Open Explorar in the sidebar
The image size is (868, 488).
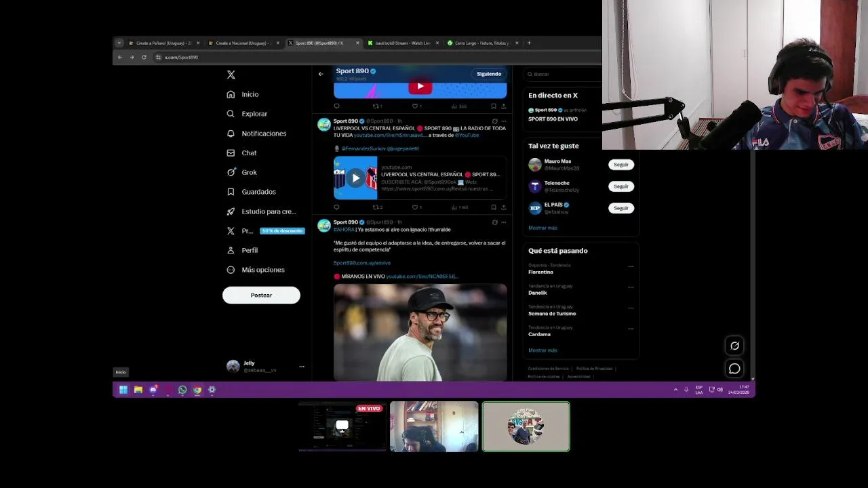tap(247, 114)
